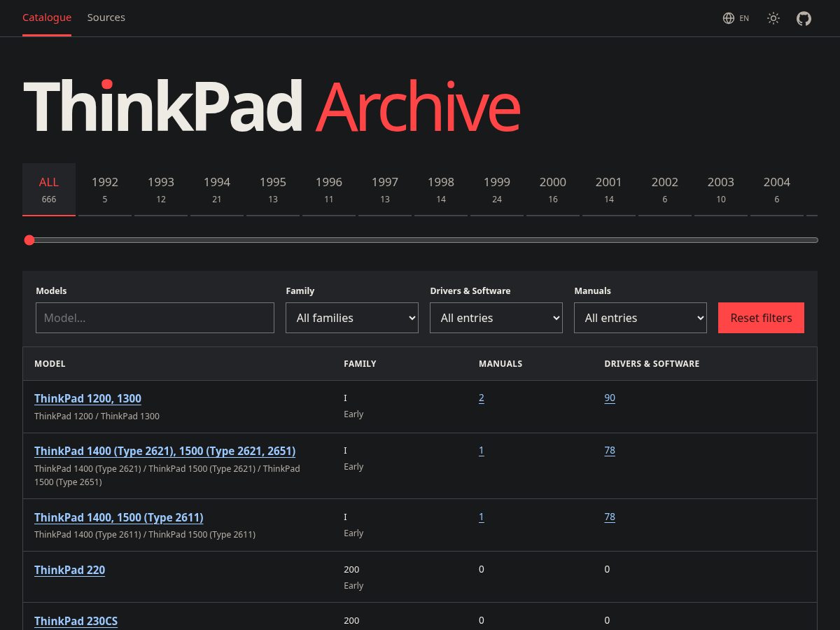Image resolution: width=840 pixels, height=630 pixels.
Task: Select the 2001 year tab
Action: 609,190
